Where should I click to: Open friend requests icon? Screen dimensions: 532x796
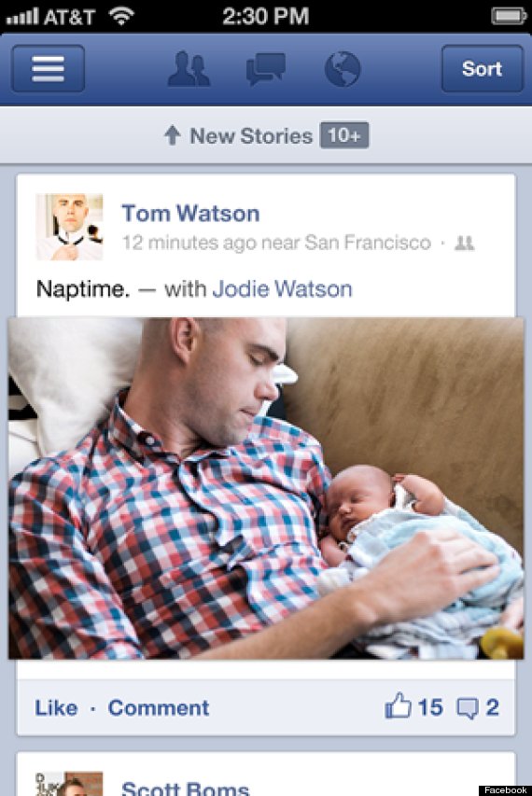(189, 69)
